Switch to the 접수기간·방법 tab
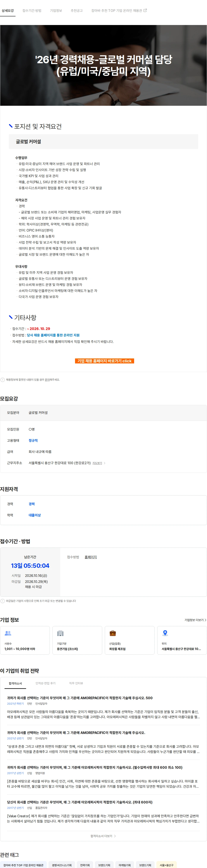This screenshot has width=207, height=868. click(32, 10)
